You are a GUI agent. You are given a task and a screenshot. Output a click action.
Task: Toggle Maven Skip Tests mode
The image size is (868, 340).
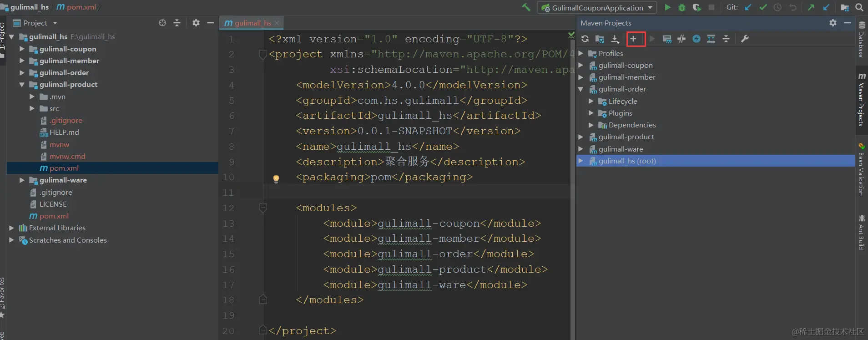coord(696,39)
